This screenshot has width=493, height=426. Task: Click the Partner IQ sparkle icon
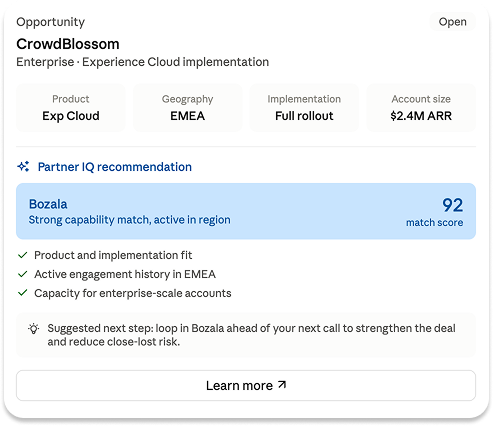(x=23, y=166)
